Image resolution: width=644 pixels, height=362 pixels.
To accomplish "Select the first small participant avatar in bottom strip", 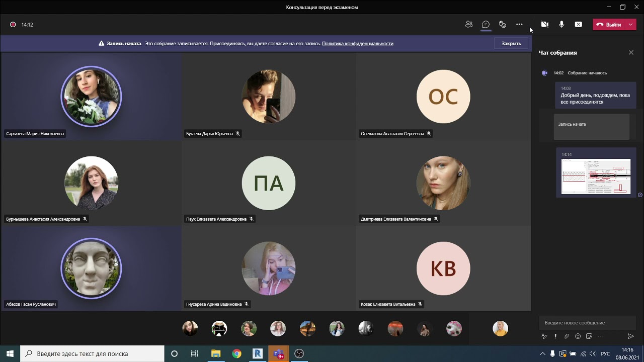I will tap(190, 328).
